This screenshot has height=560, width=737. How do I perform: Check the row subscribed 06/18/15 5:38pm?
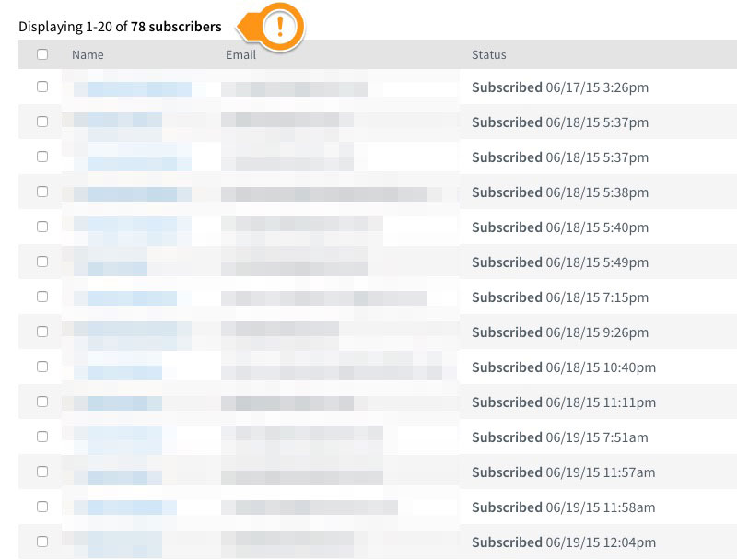pyautogui.click(x=42, y=192)
